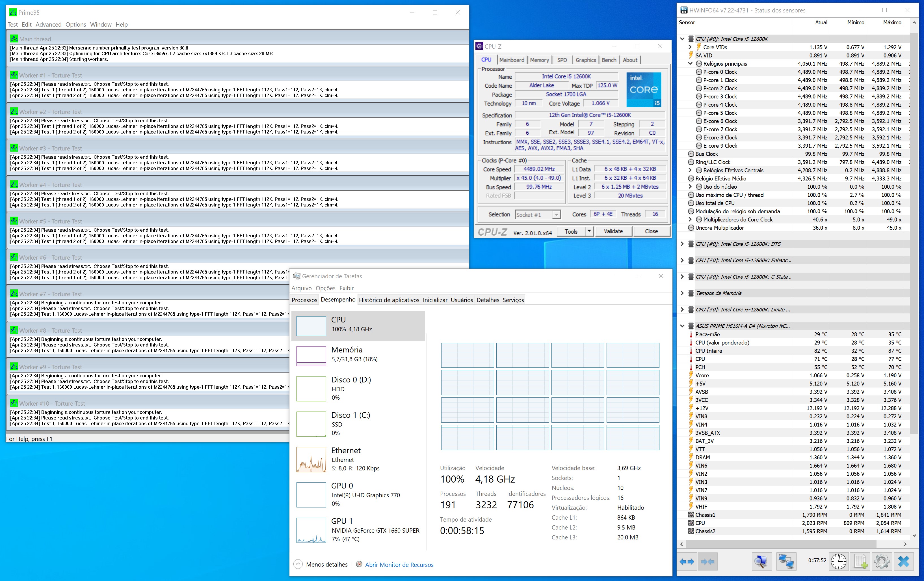Expand the Tempos da Memória group

coord(682,293)
